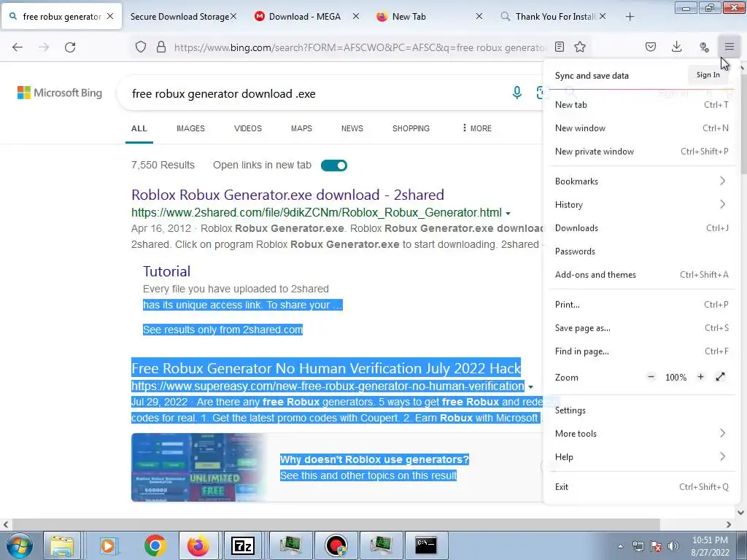Image resolution: width=747 pixels, height=560 pixels.
Task: Open the Save to Pocket icon
Action: pos(650,47)
